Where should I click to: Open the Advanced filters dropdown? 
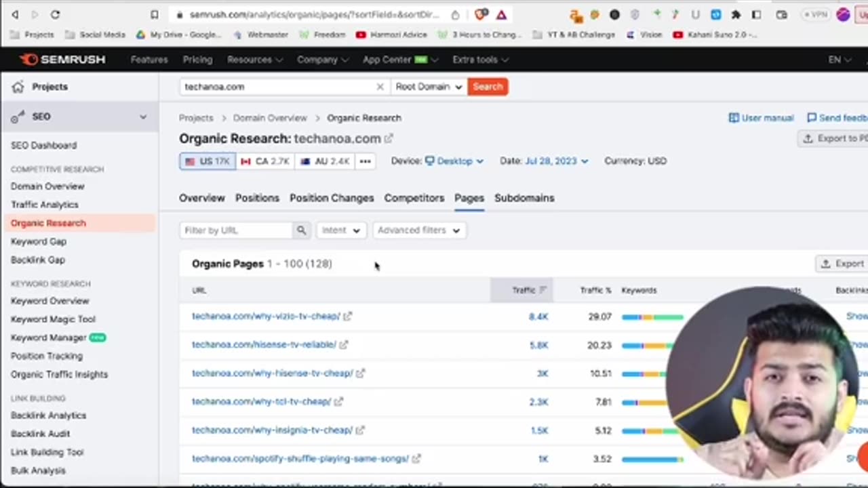418,230
